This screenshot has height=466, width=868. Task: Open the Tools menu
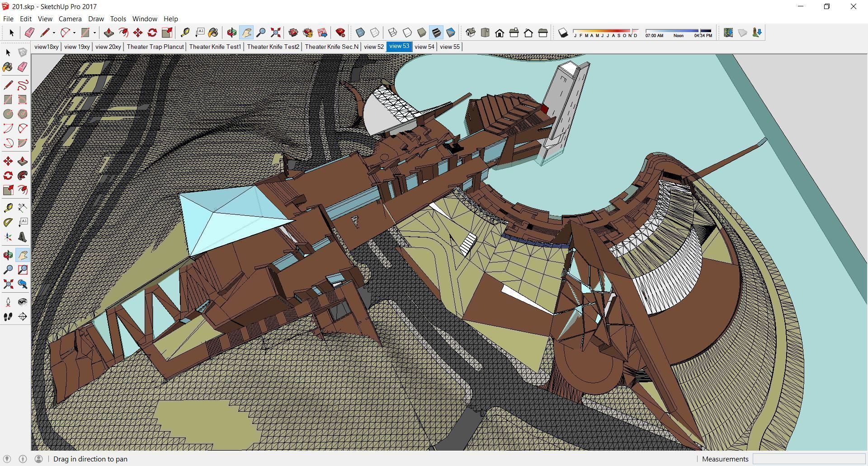[118, 19]
